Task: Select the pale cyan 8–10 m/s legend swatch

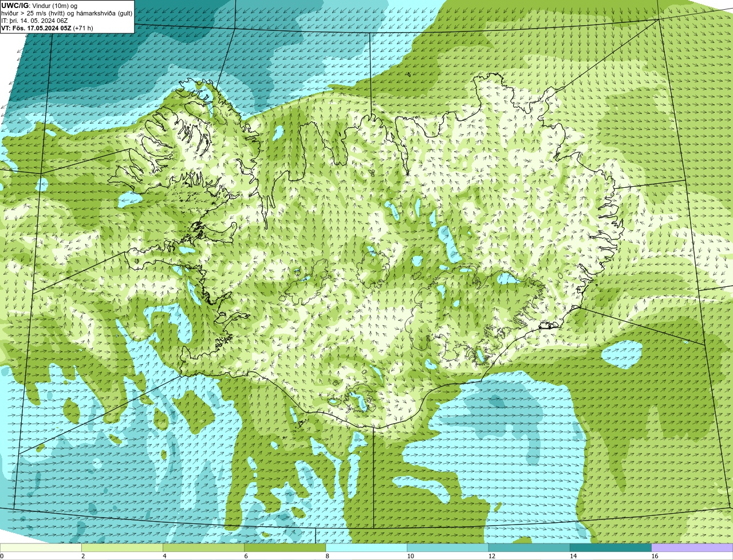Action: coord(366,547)
